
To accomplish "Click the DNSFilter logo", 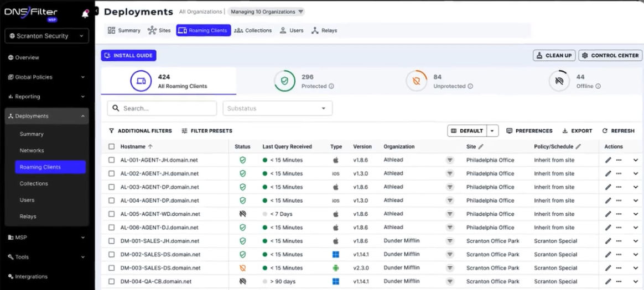I will [x=31, y=13].
